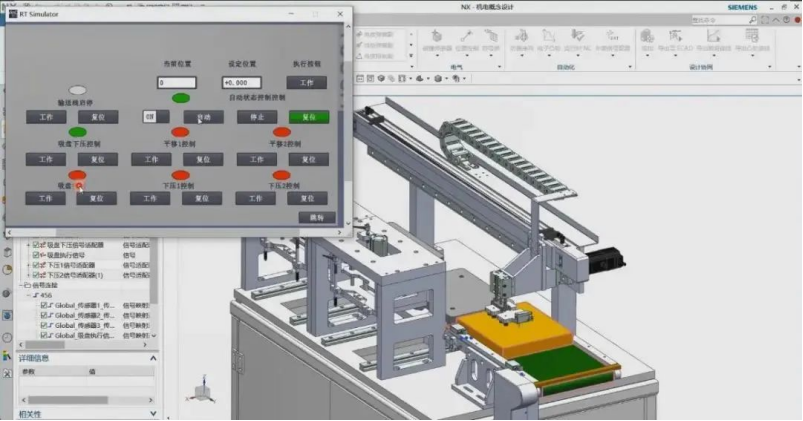This screenshot has height=421, width=803.
Task: Click the 设定位置 input field
Action: pyautogui.click(x=241, y=83)
